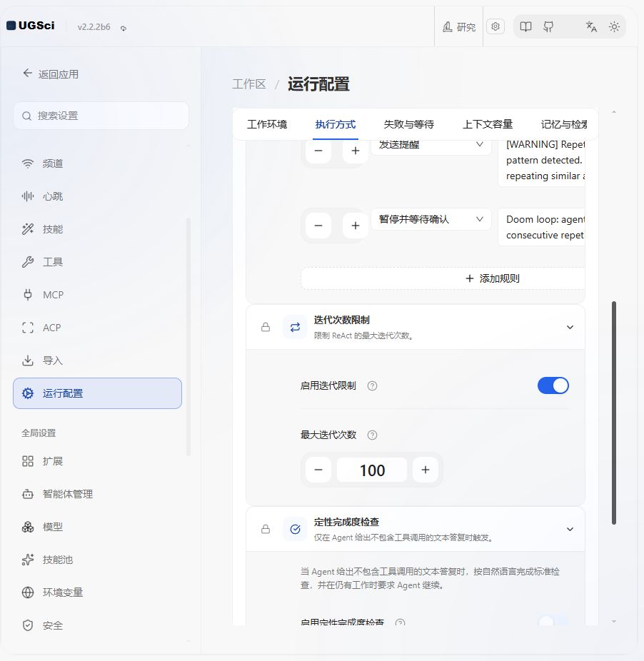
Task: Decrease 最大迭代次数 value
Action: coord(318,470)
